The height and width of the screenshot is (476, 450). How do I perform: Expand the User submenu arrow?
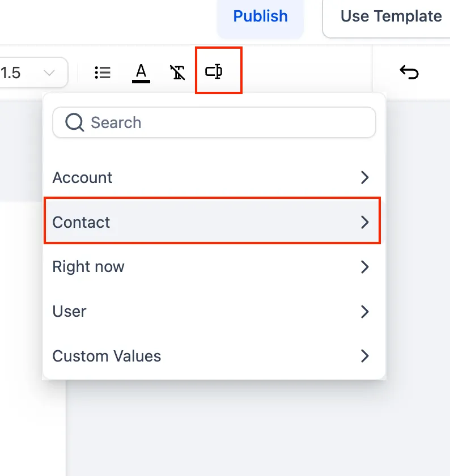364,312
